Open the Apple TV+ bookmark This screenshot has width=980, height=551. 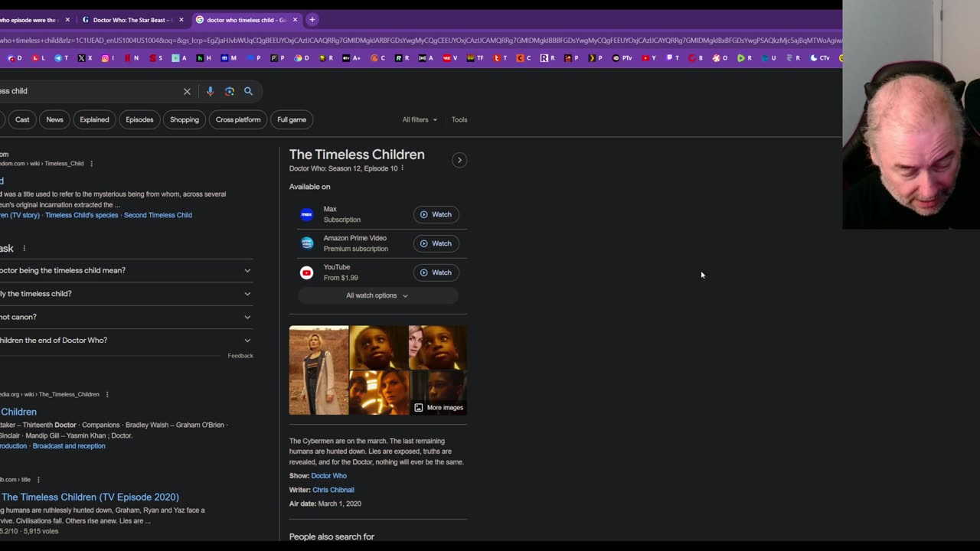click(x=351, y=57)
